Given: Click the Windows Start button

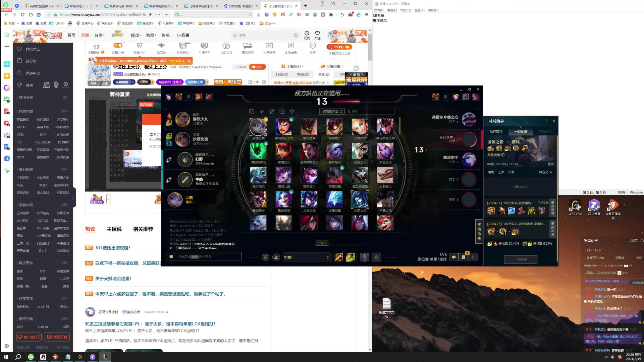Looking at the screenshot, I should click(x=6, y=357).
